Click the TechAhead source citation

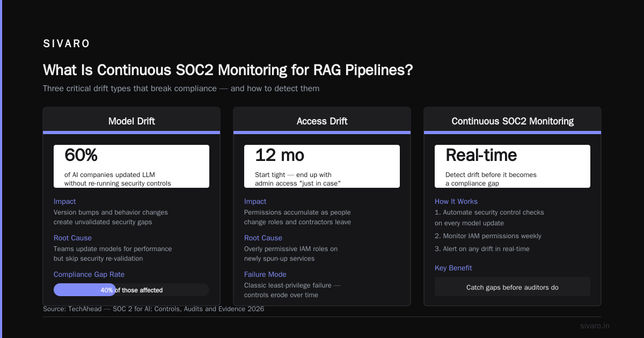point(153,309)
